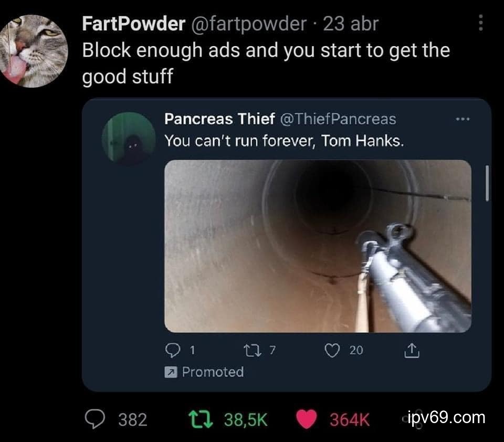Reply to the FartPowder tweet
Viewport: 504px width, 442px height.
pyautogui.click(x=94, y=419)
